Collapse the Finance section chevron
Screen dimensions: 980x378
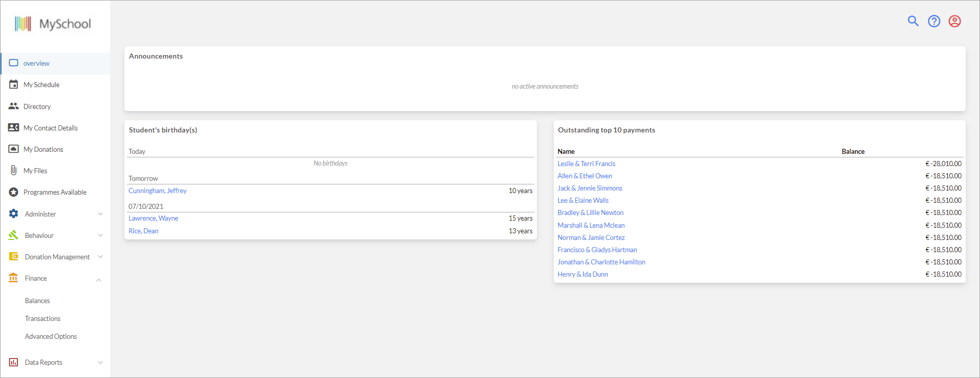(x=99, y=280)
